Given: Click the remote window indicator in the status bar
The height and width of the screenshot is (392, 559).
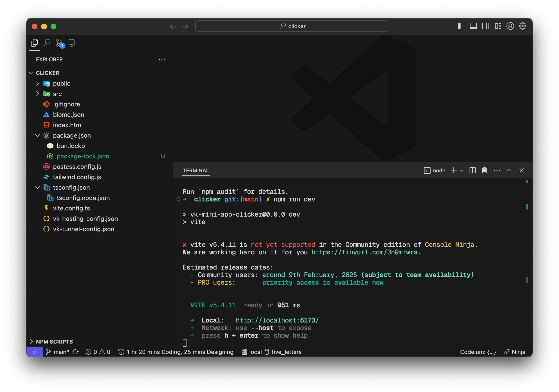Looking at the screenshot, I should click(35, 352).
